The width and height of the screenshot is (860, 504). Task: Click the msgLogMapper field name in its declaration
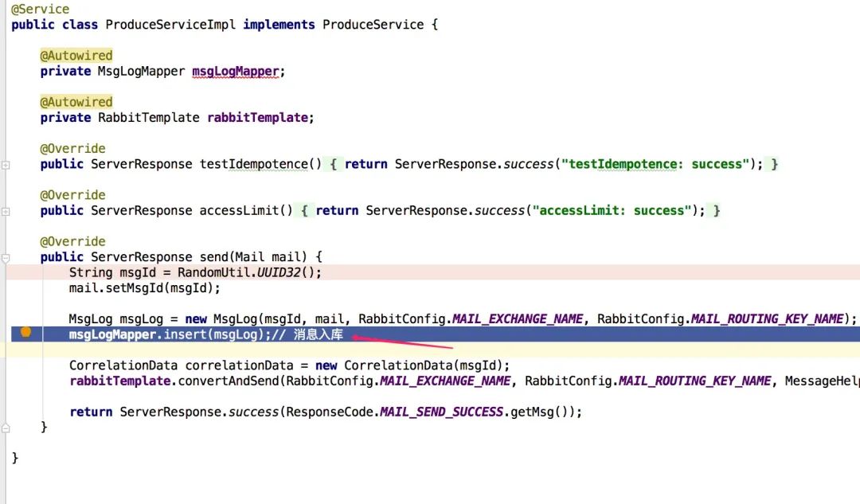click(x=236, y=71)
